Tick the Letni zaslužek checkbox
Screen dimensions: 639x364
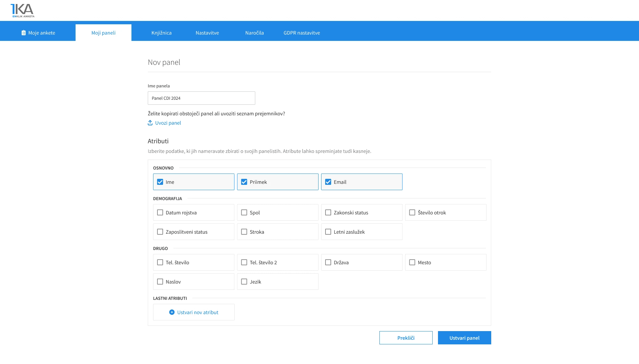pyautogui.click(x=328, y=232)
